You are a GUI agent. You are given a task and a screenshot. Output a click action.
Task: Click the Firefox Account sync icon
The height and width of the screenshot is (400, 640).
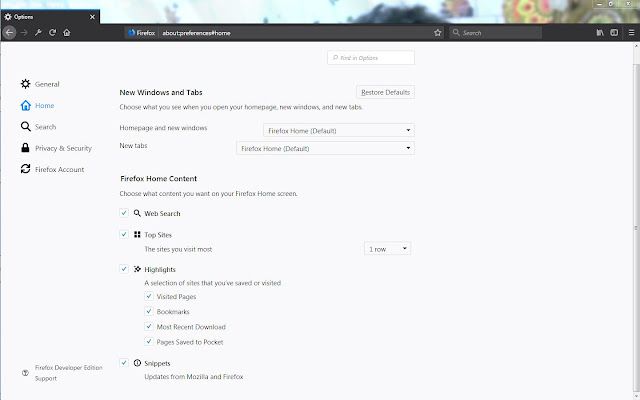pos(25,169)
